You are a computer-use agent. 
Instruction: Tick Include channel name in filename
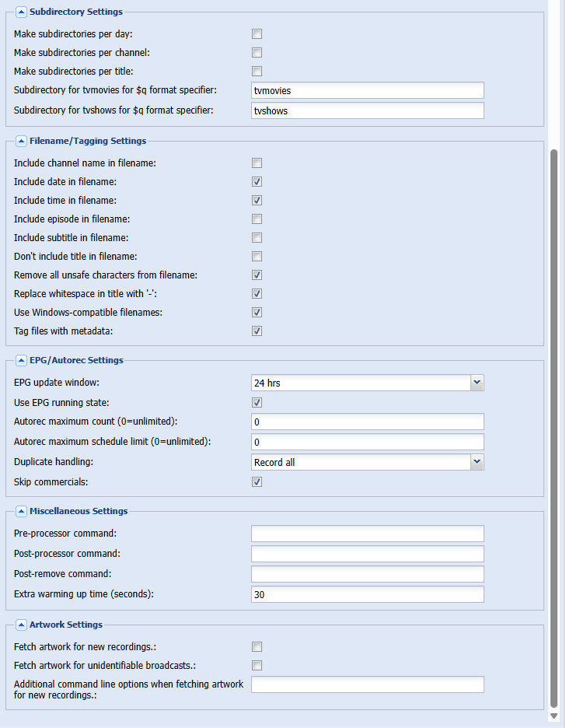coord(257,163)
